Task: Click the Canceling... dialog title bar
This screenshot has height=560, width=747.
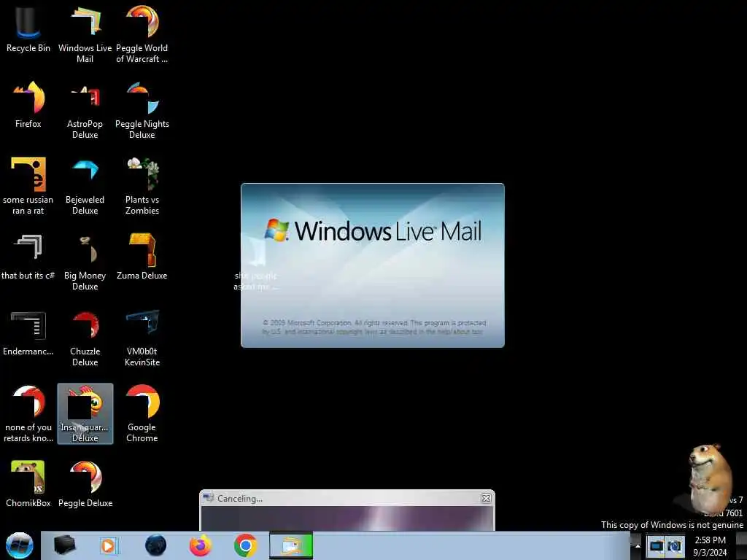Action: pyautogui.click(x=347, y=498)
